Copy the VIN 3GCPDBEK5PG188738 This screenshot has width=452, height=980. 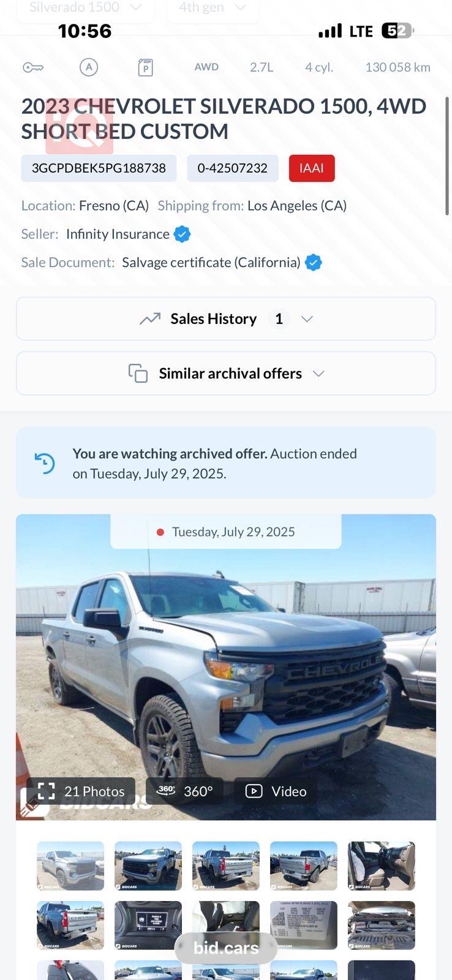tap(99, 168)
